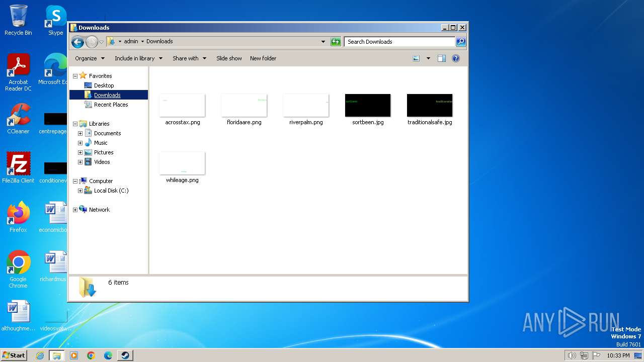Open the Share with menu
Screen dimensions: 644x362
[x=189, y=58]
